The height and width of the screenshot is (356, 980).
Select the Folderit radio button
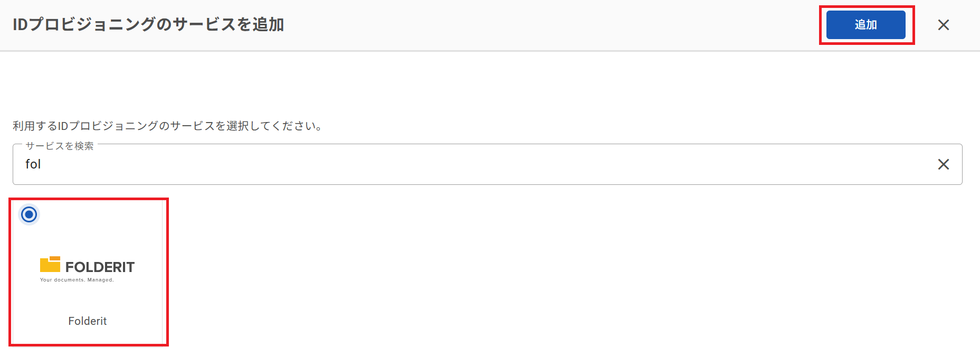coord(29,214)
